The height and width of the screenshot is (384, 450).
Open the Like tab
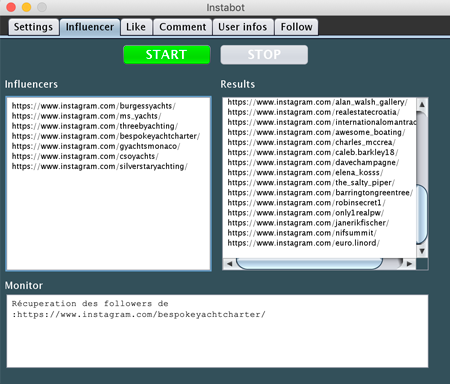(136, 27)
